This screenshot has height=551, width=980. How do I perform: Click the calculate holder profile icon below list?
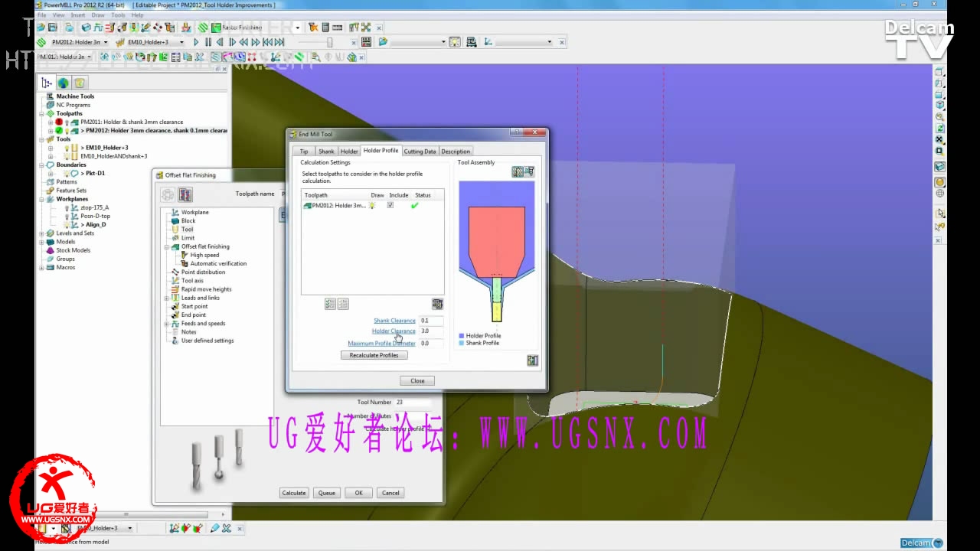point(437,304)
